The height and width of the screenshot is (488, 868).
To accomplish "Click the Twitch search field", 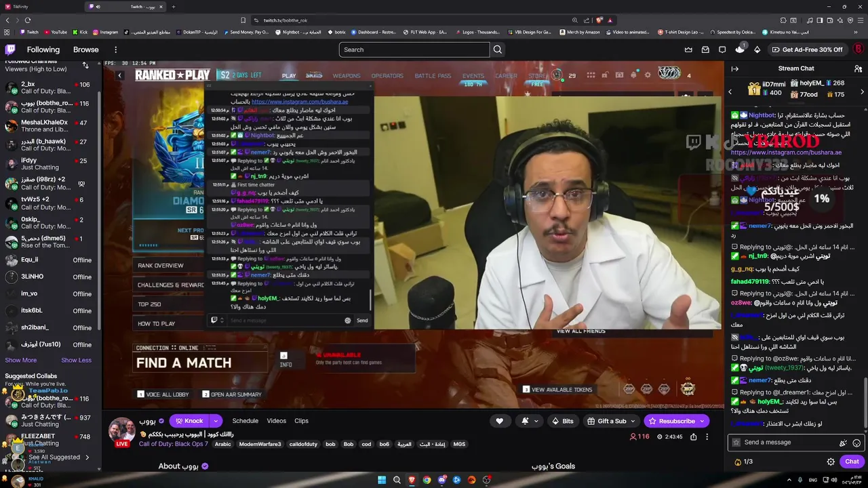I will pyautogui.click(x=414, y=49).
